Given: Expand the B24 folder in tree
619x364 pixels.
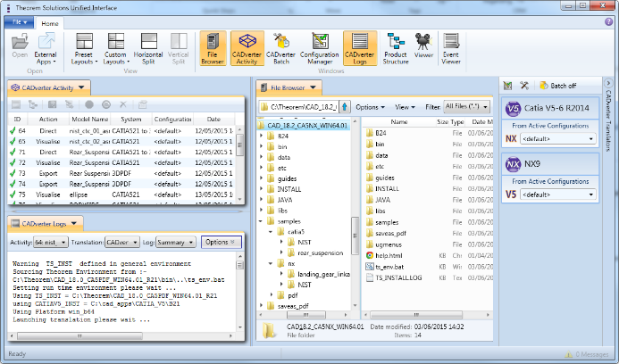Looking at the screenshot, I should (x=262, y=136).
